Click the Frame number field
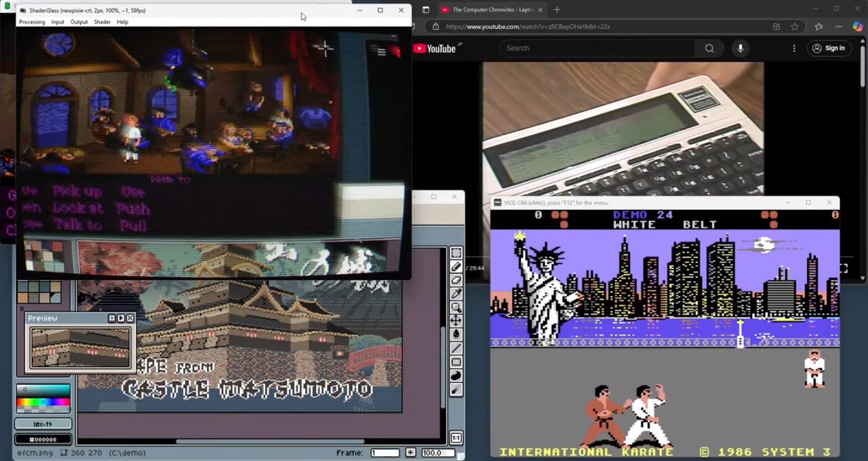The image size is (868, 461). click(385, 452)
